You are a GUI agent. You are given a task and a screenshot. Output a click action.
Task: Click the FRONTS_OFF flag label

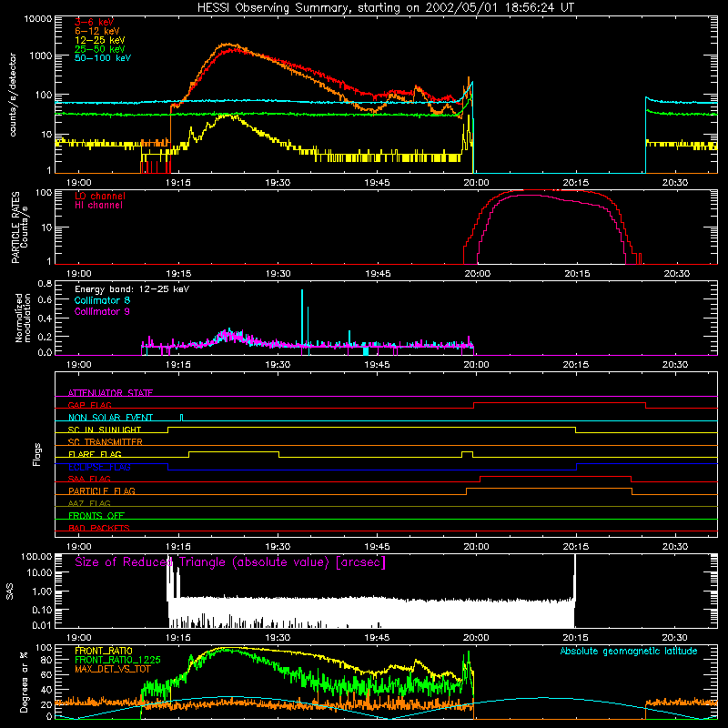(x=96, y=515)
